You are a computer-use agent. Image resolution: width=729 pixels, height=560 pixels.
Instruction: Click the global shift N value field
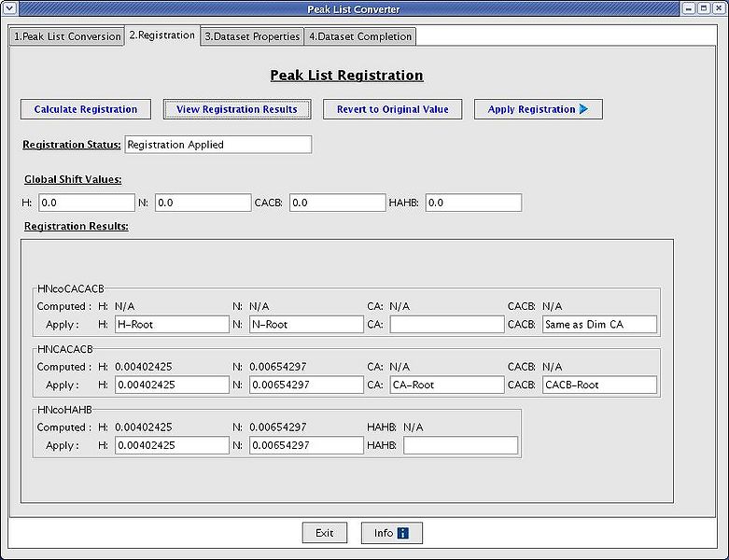click(203, 203)
